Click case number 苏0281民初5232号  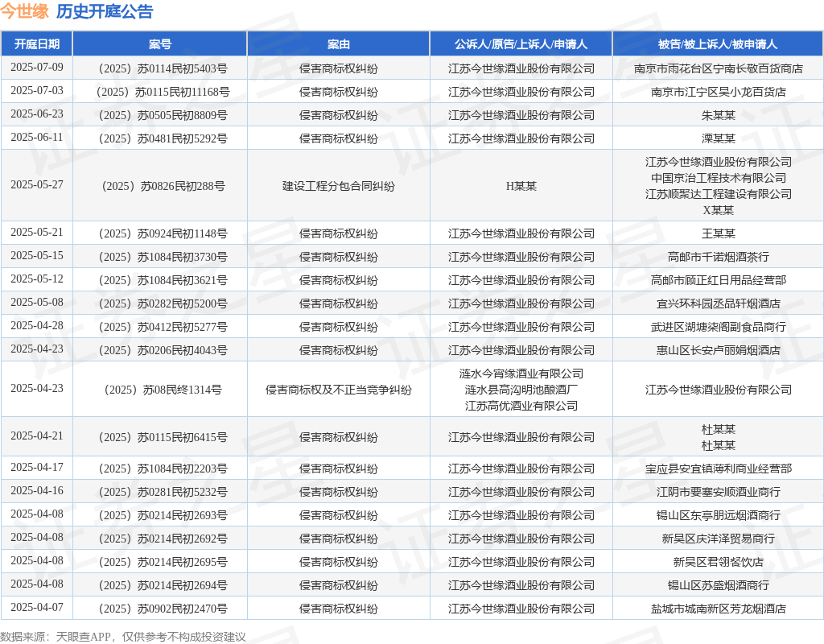point(163,492)
